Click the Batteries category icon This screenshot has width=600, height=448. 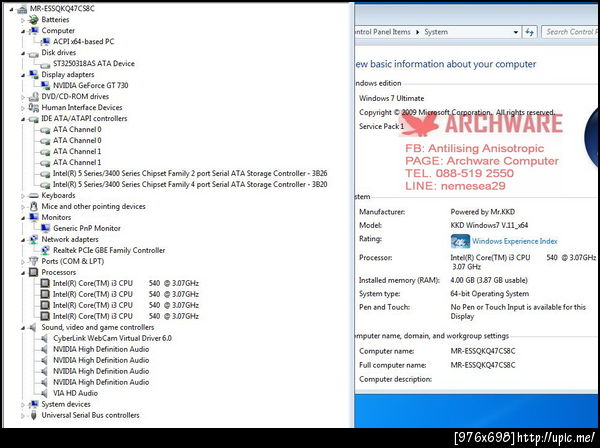[x=34, y=20]
